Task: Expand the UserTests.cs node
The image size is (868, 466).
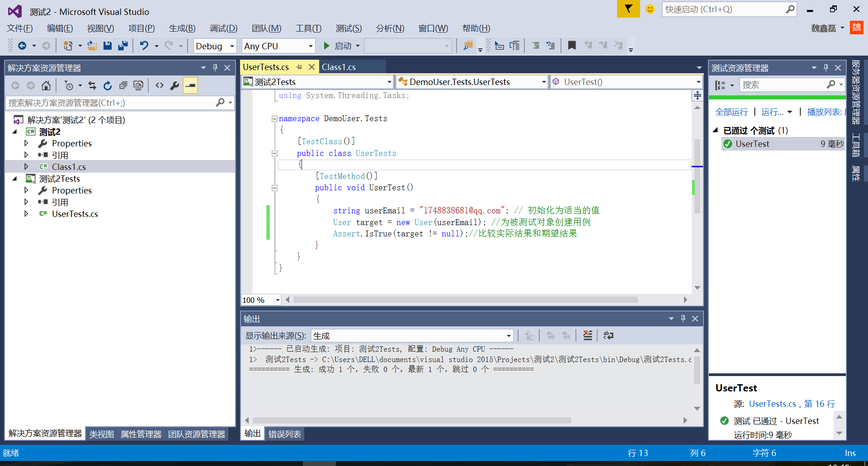Action: pyautogui.click(x=26, y=214)
